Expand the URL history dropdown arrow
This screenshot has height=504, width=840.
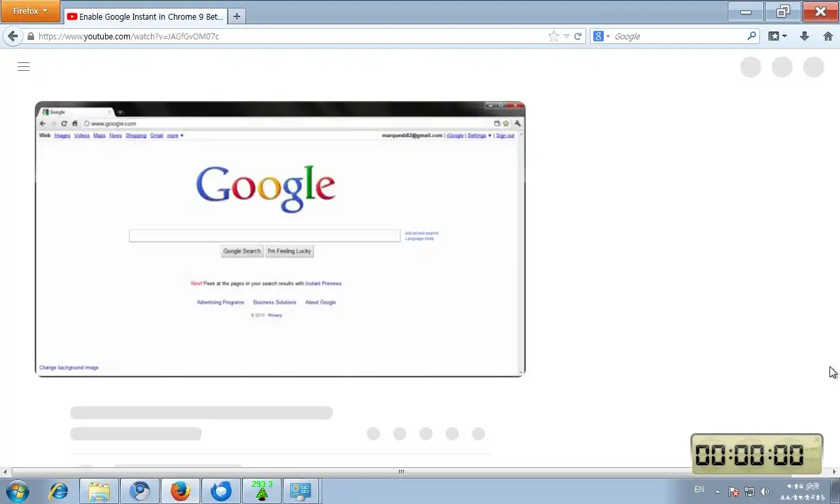click(x=566, y=37)
